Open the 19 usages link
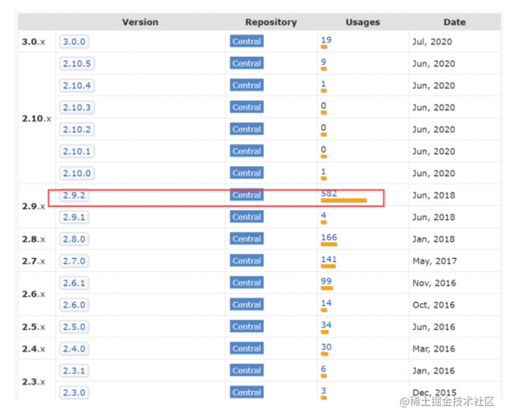Screen dimensions: 507x420 coord(326,40)
